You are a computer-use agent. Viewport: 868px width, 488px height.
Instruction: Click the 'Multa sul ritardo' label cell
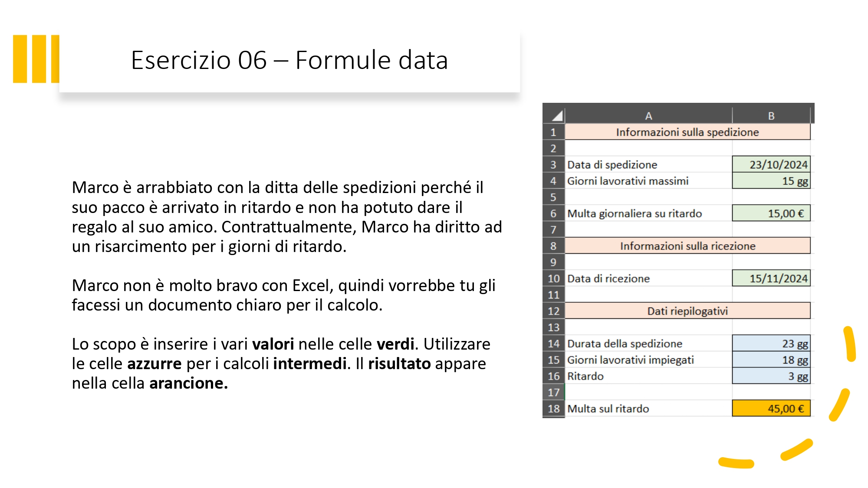(x=608, y=409)
